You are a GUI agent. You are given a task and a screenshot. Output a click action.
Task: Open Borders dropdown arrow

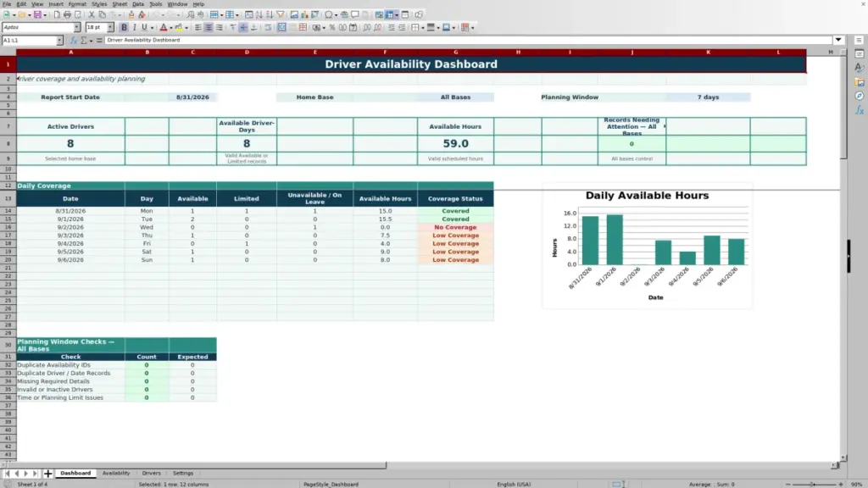(423, 27)
